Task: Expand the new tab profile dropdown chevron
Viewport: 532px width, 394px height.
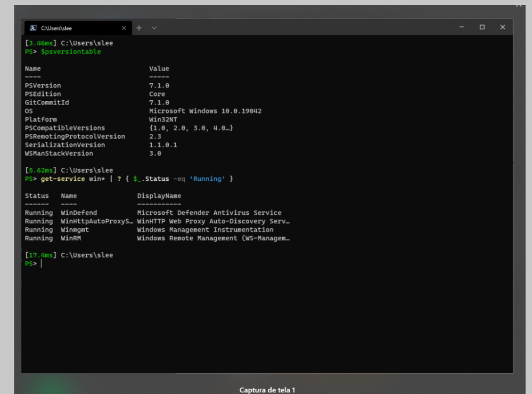Action: 154,28
